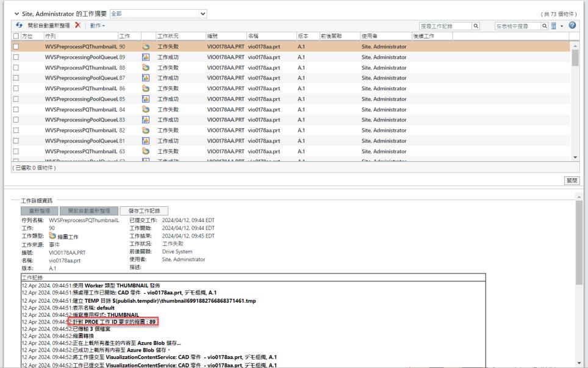Collapse the Site, Administrator work summary section

[x=16, y=14]
